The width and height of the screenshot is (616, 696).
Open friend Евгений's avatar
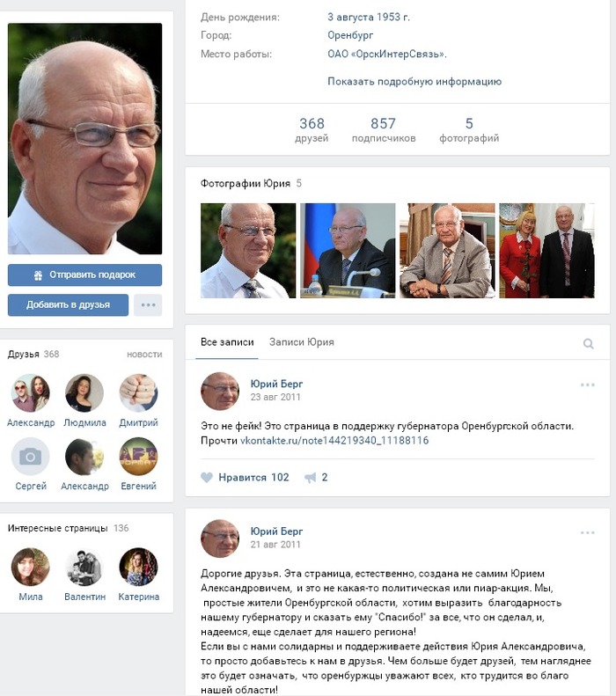[x=138, y=457]
